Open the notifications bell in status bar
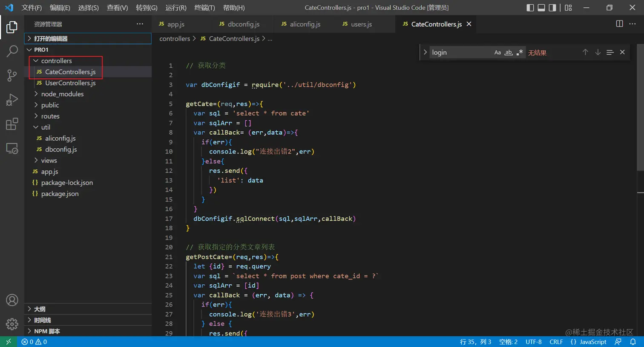Image resolution: width=644 pixels, height=347 pixels. click(633, 342)
